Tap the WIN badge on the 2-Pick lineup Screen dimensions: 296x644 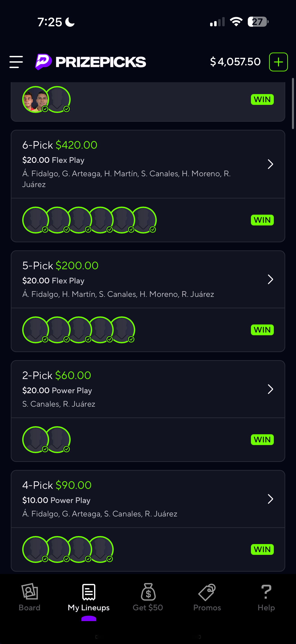coord(262,439)
